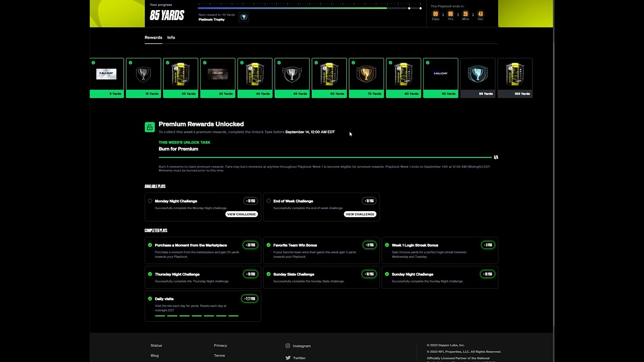The height and width of the screenshot is (362, 644).
Task: Open the Purchase a Moment from the Marketplace play
Action: [191, 245]
